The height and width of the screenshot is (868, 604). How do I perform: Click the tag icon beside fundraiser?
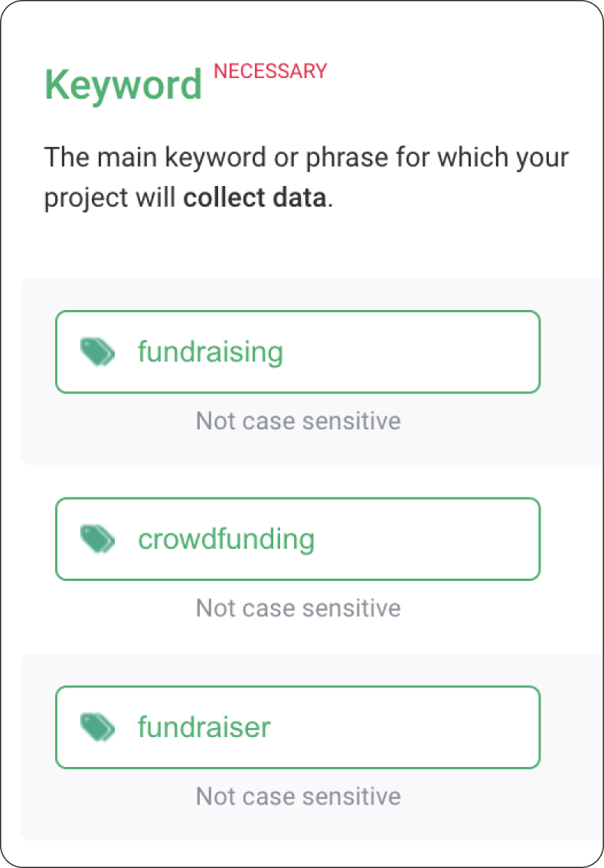pos(98,727)
